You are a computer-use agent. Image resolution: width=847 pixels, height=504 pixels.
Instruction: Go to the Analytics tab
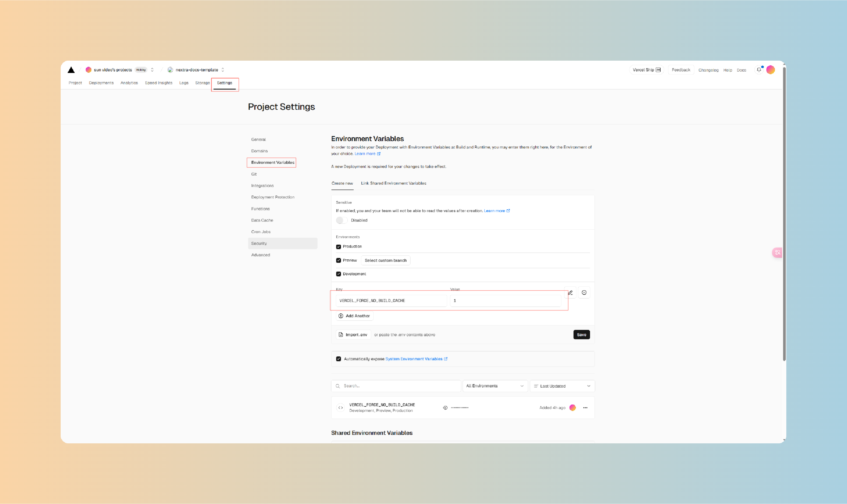click(x=129, y=83)
